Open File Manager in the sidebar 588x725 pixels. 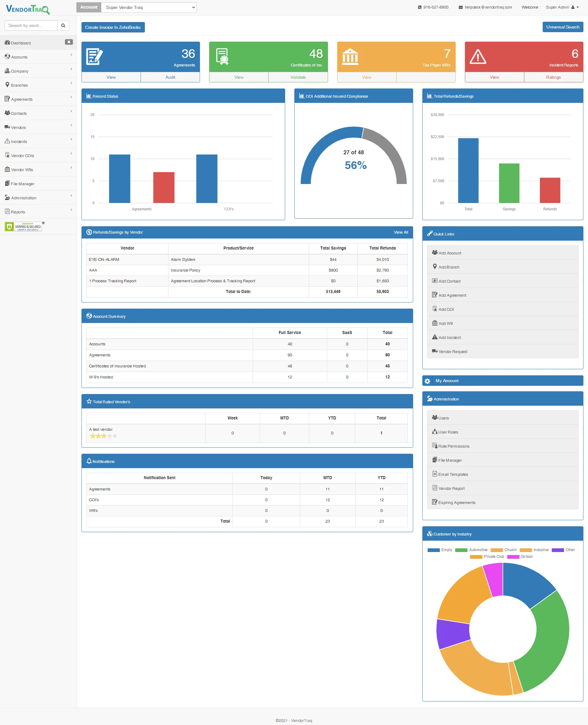click(38, 183)
